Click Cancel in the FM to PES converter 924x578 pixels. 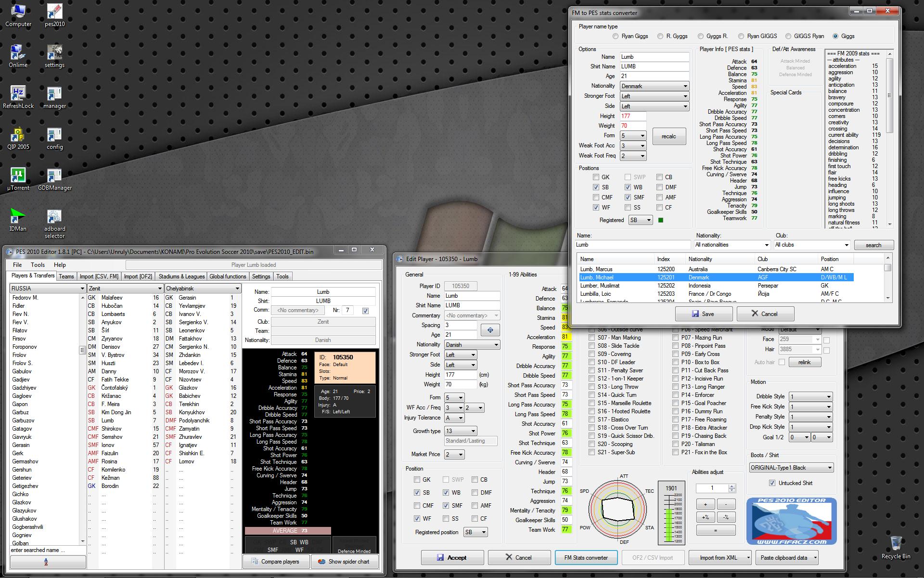[x=765, y=314]
